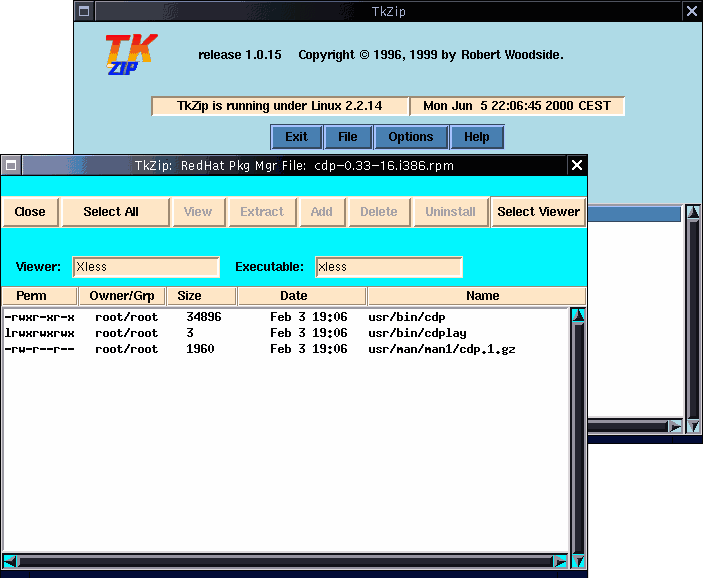Click down arrow of file list vertical scrollbar
This screenshot has height=578, width=703.
tap(578, 561)
